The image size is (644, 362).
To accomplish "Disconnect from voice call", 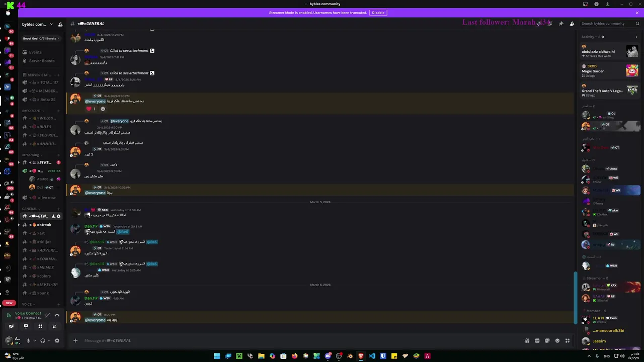I will click(57, 315).
